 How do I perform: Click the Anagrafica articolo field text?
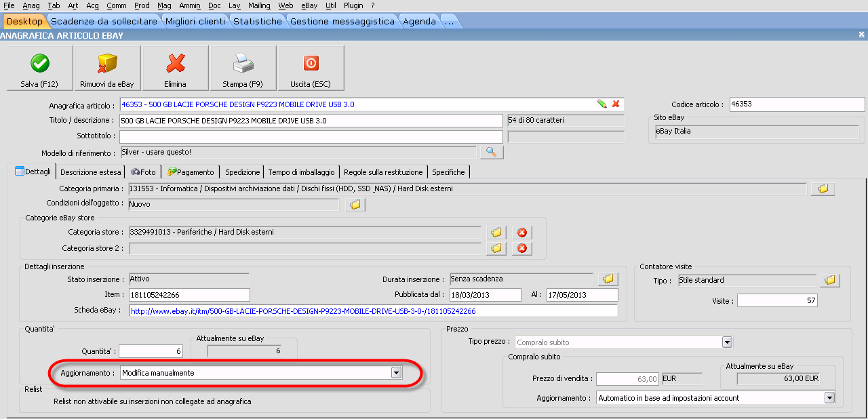237,104
